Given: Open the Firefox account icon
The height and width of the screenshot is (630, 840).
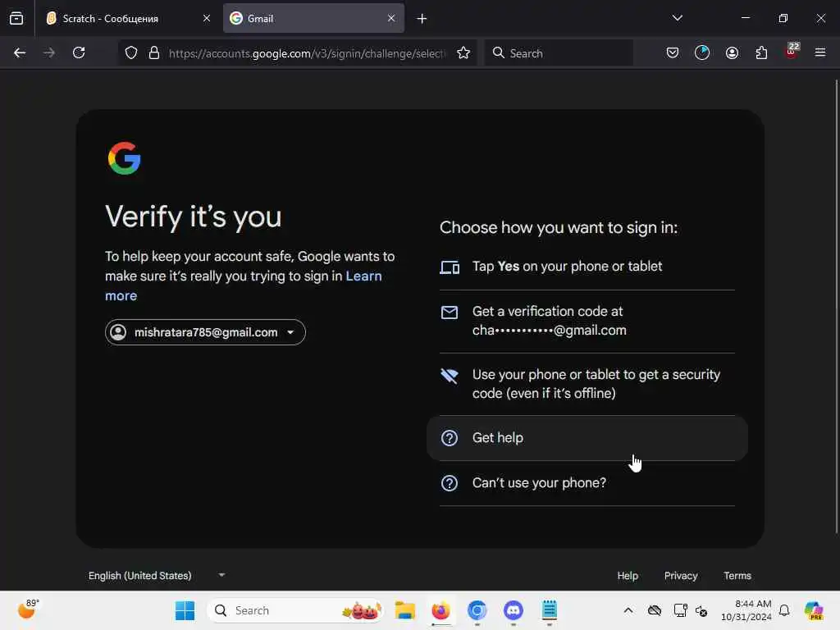Looking at the screenshot, I should [x=732, y=52].
